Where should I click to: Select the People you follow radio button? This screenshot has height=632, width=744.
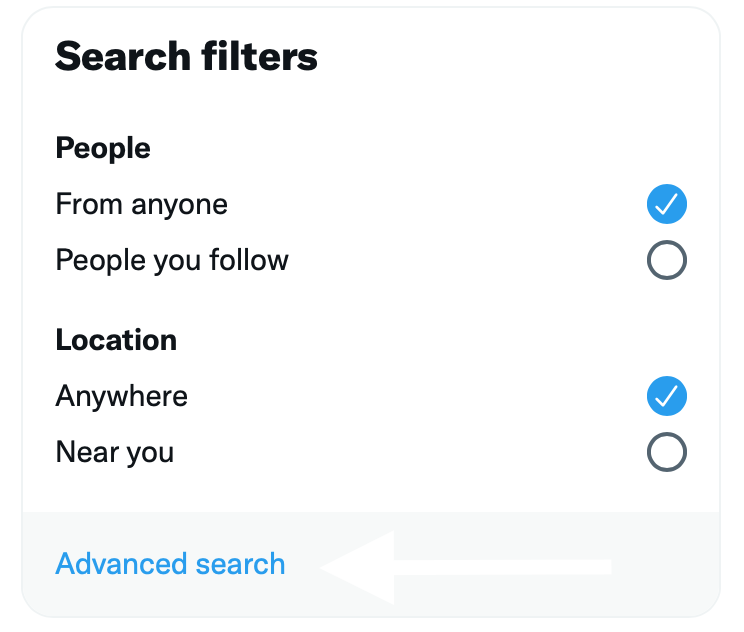pyautogui.click(x=667, y=261)
